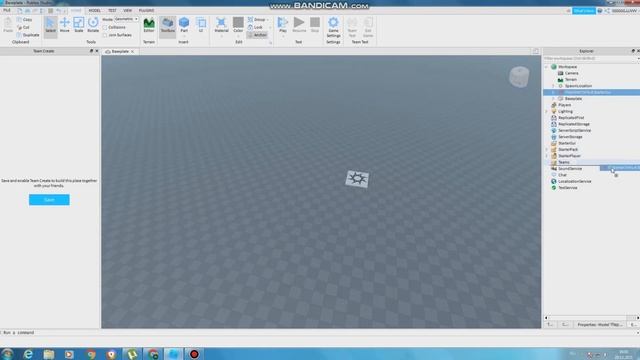
Task: Select ServerScriptService in the Explorer
Action: tap(571, 131)
